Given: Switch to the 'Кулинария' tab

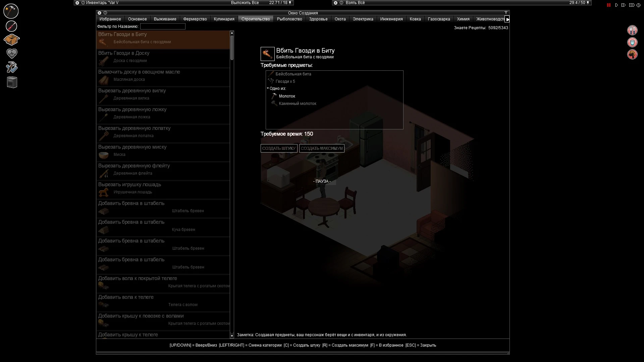Looking at the screenshot, I should tap(224, 19).
